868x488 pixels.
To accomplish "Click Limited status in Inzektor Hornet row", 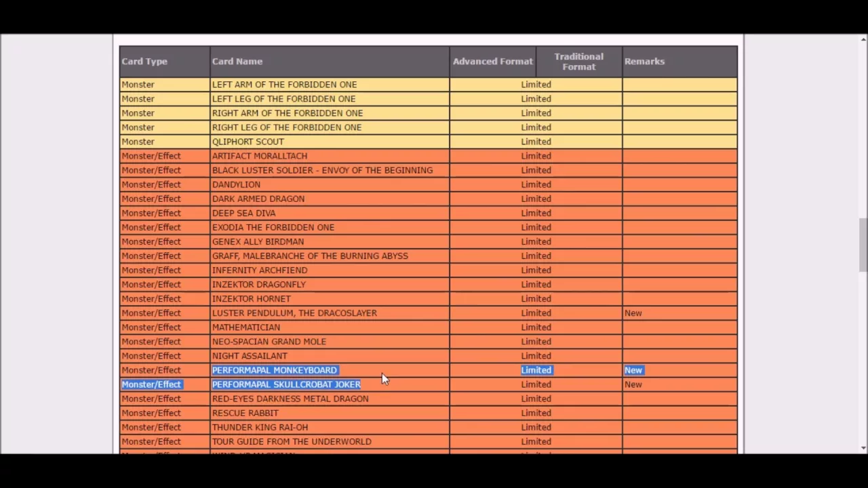I will tap(536, 299).
